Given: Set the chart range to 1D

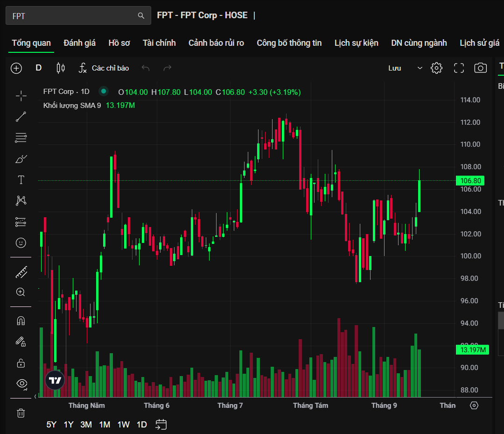Looking at the screenshot, I should [x=142, y=425].
